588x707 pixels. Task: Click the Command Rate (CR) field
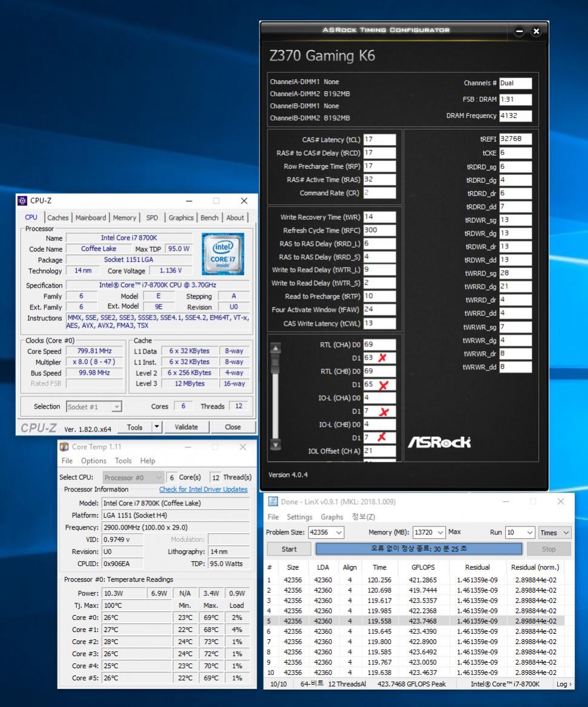(379, 193)
